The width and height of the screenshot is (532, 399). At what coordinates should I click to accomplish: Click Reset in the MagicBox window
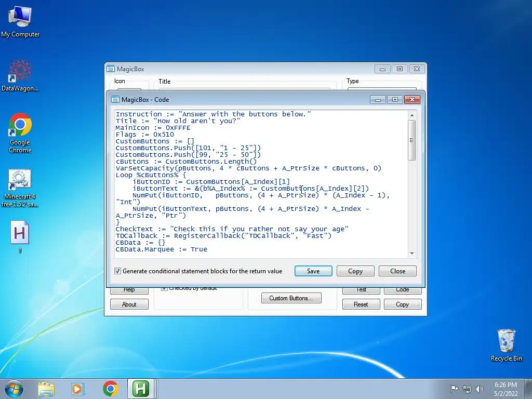click(361, 304)
